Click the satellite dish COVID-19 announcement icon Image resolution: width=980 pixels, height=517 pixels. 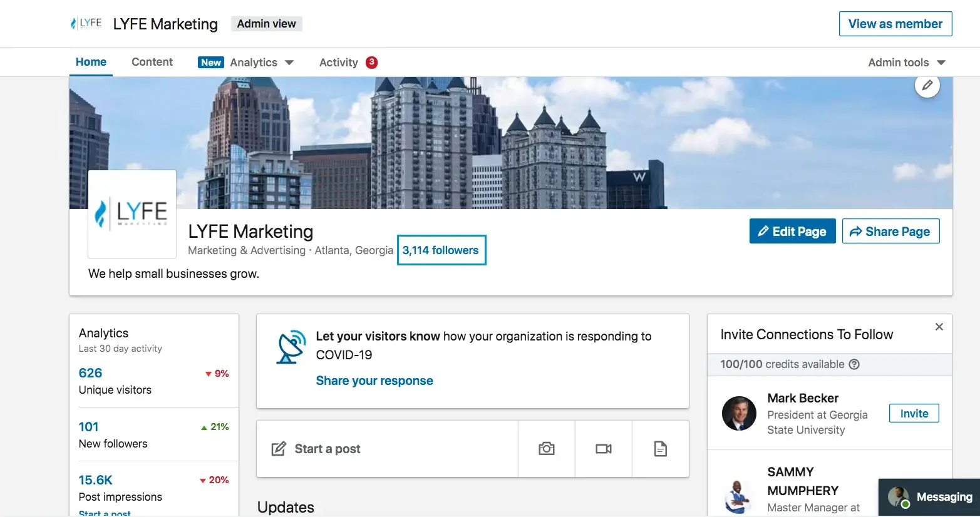point(291,346)
